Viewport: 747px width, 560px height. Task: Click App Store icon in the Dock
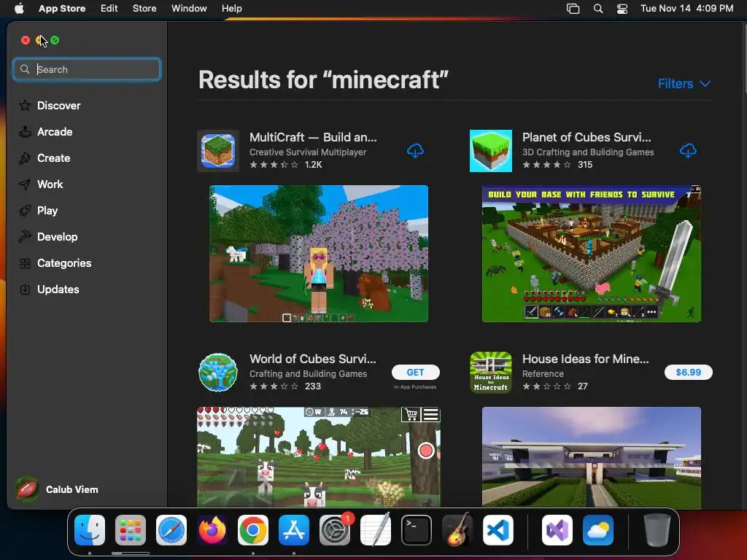[x=294, y=530]
